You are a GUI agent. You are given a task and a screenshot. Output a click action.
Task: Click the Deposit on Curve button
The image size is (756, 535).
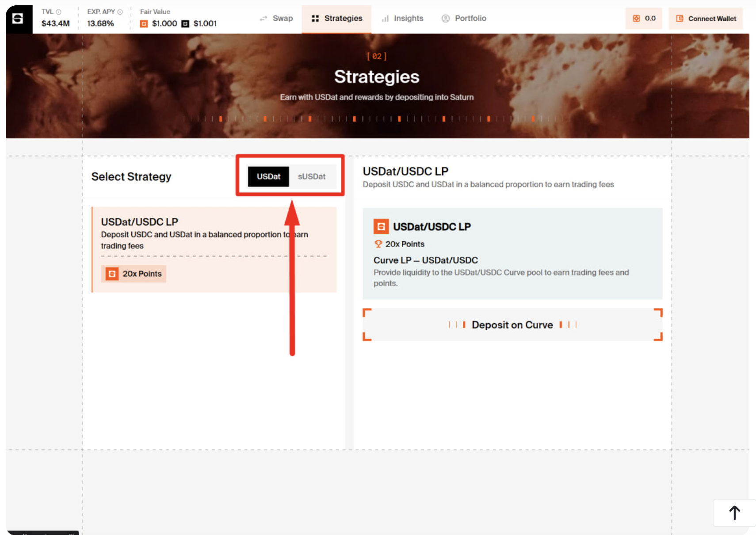tap(512, 325)
